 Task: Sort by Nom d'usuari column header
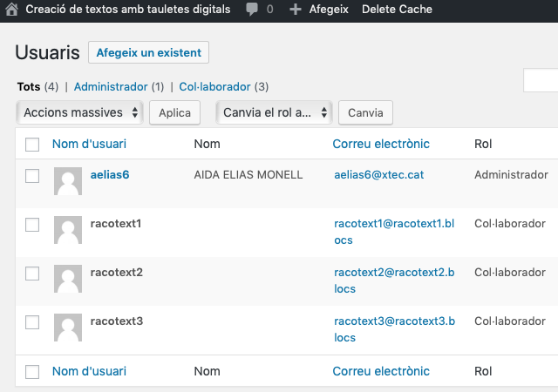click(x=89, y=144)
